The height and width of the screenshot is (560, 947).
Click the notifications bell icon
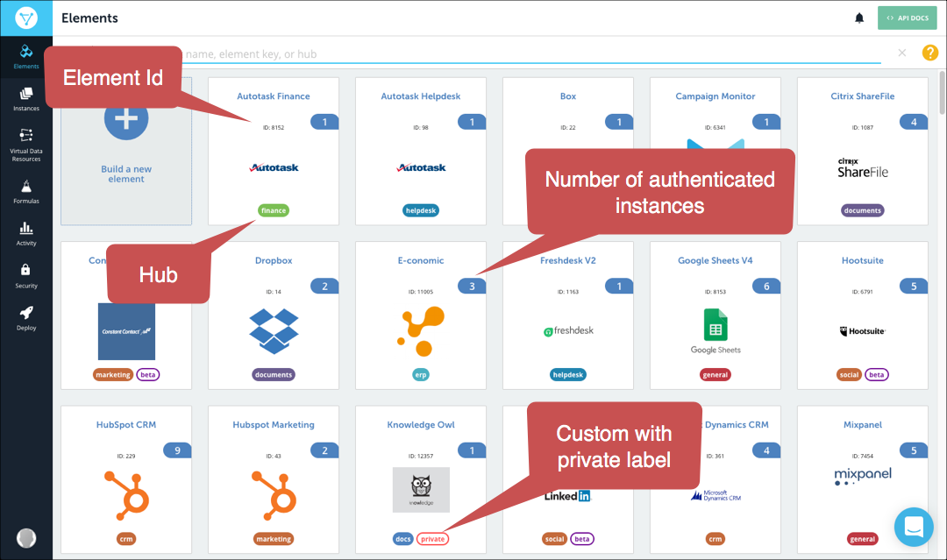point(859,18)
